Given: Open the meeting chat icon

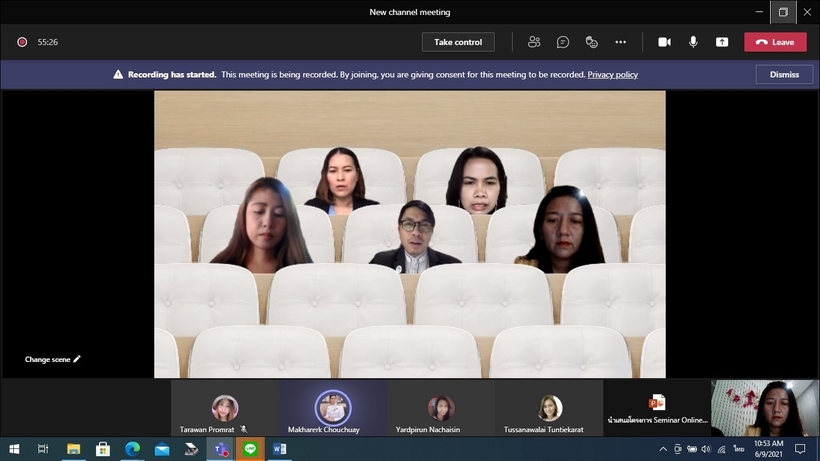Looking at the screenshot, I should tap(563, 42).
